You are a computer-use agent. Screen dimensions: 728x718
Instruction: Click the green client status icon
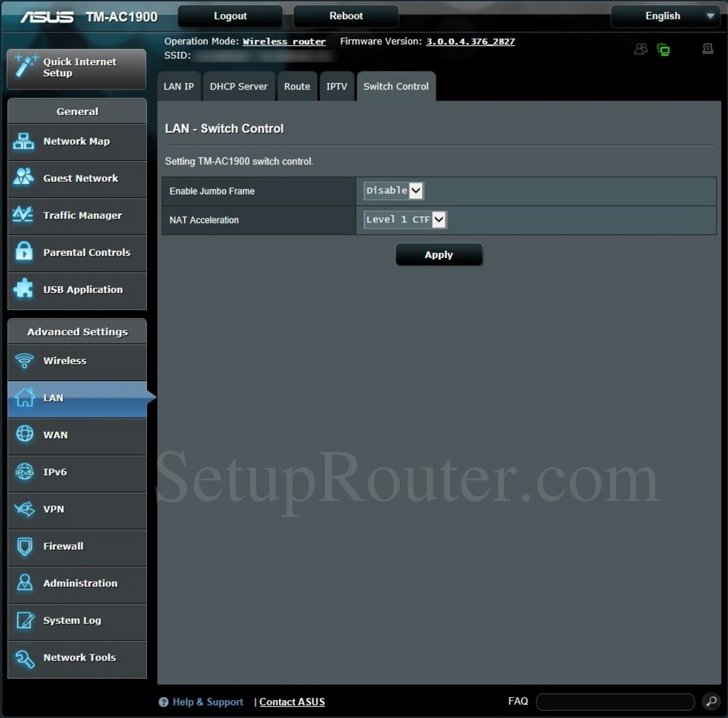point(663,49)
